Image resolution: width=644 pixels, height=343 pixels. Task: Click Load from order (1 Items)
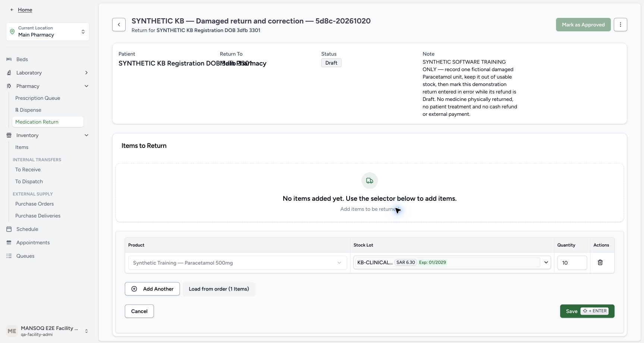click(x=219, y=289)
